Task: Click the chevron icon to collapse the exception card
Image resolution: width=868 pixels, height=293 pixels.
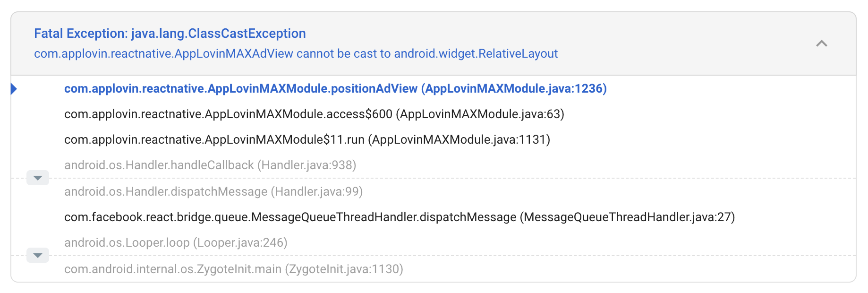Action: (x=822, y=43)
